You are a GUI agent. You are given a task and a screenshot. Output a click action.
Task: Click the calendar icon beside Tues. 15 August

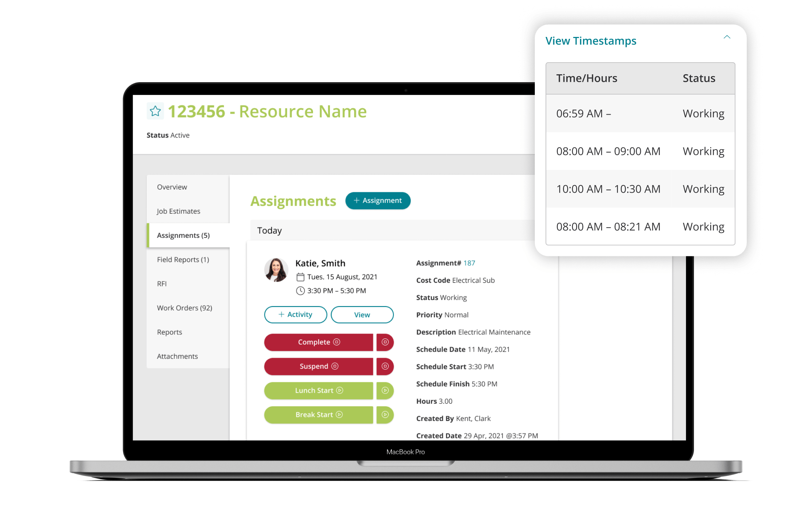tap(301, 277)
